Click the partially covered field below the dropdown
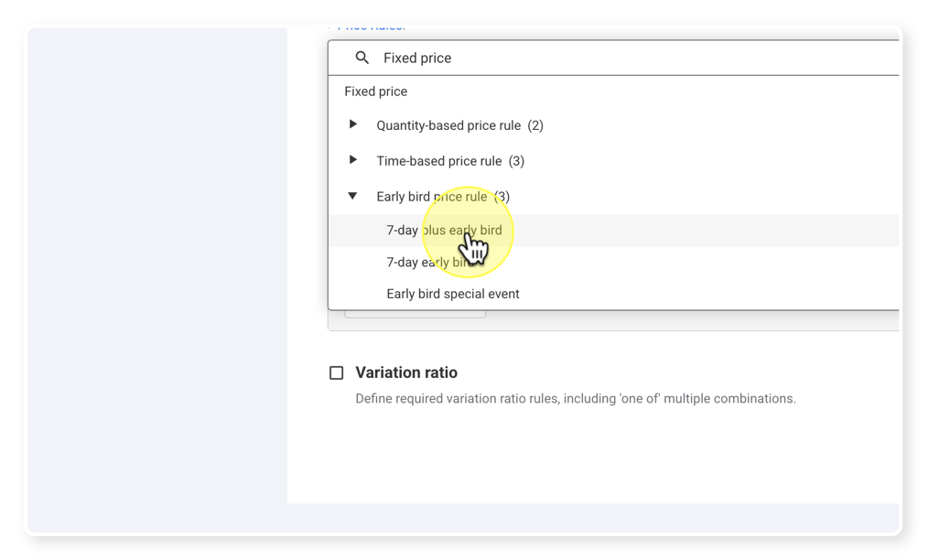Screen dimensions: 928x560 pyautogui.click(x=415, y=314)
